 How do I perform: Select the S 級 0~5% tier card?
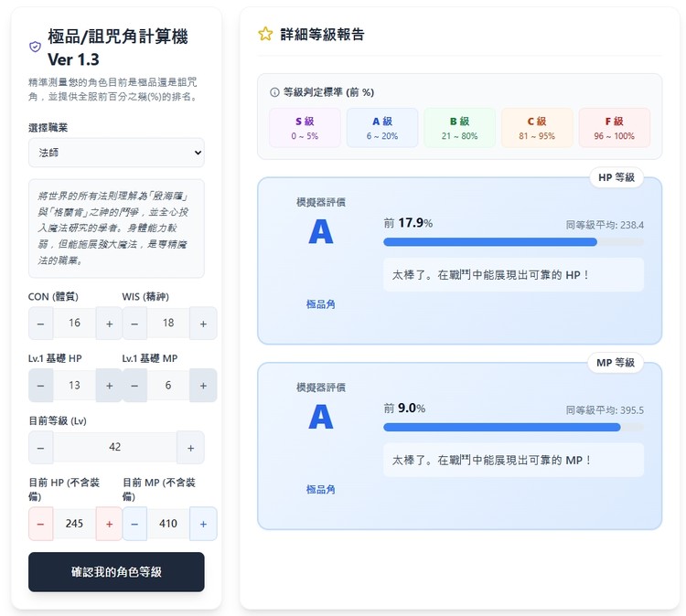(x=305, y=128)
